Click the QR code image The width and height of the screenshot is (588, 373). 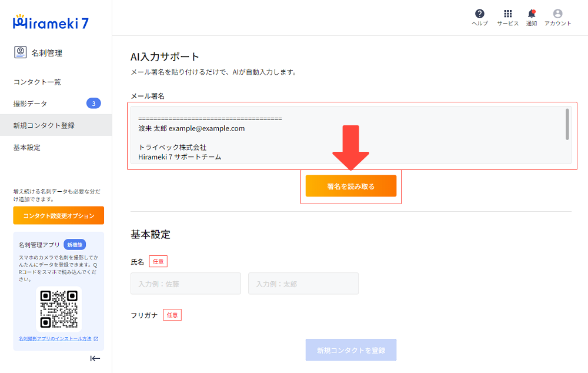coord(59,309)
